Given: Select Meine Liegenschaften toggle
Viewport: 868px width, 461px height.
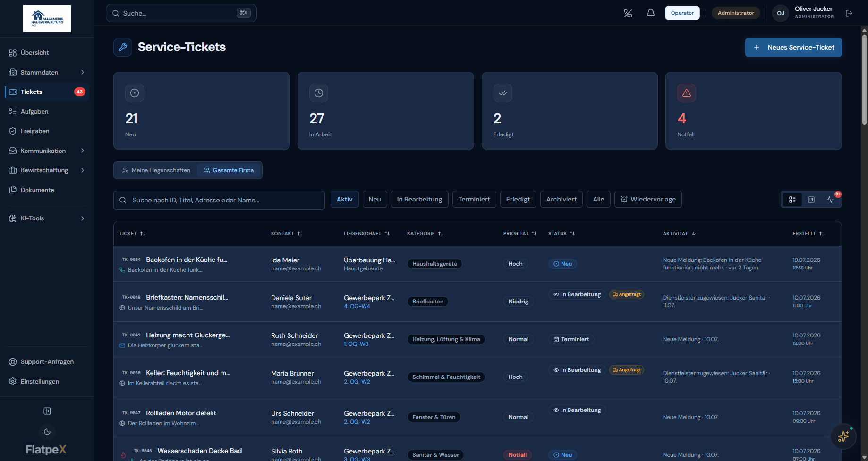Looking at the screenshot, I should point(156,170).
